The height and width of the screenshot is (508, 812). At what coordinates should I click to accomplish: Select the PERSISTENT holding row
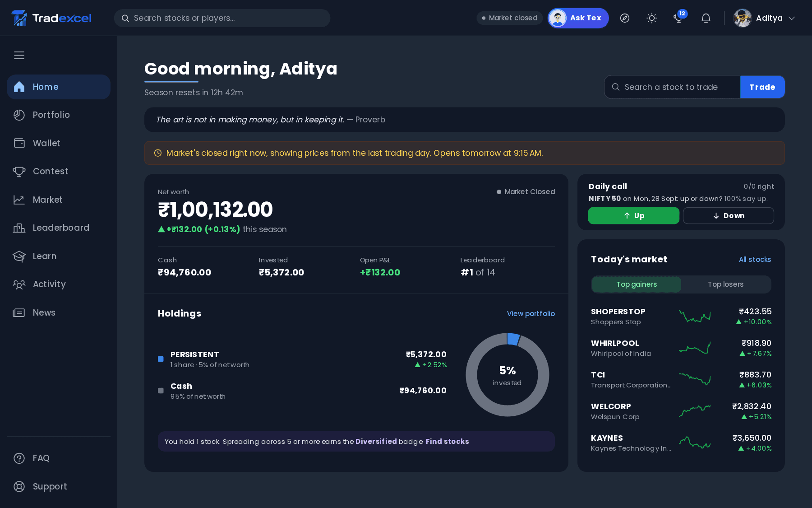[302, 359]
